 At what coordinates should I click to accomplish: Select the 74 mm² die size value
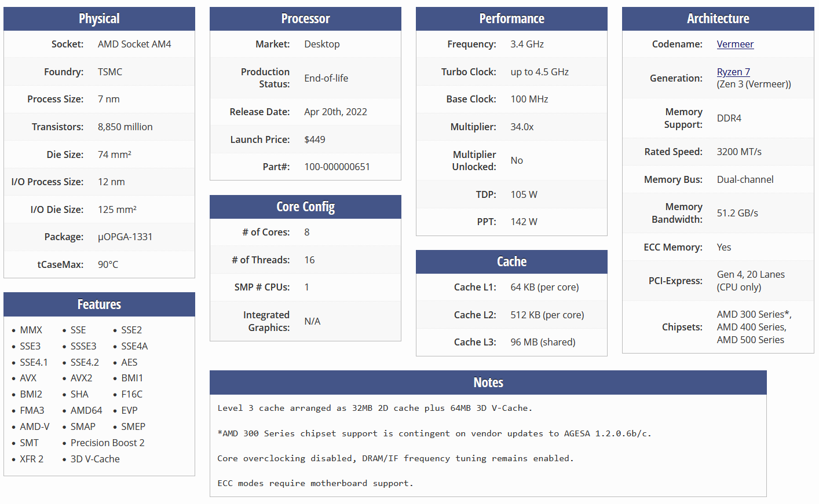[x=115, y=154]
